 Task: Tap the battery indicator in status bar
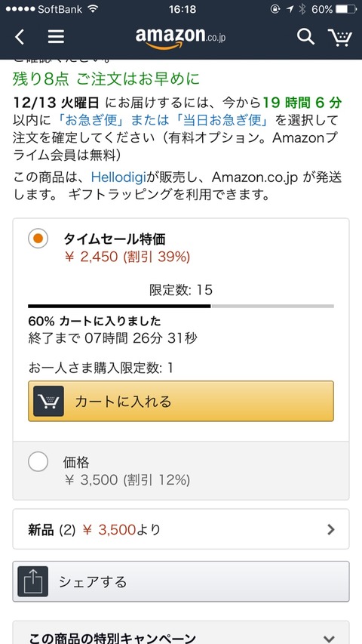(345, 9)
